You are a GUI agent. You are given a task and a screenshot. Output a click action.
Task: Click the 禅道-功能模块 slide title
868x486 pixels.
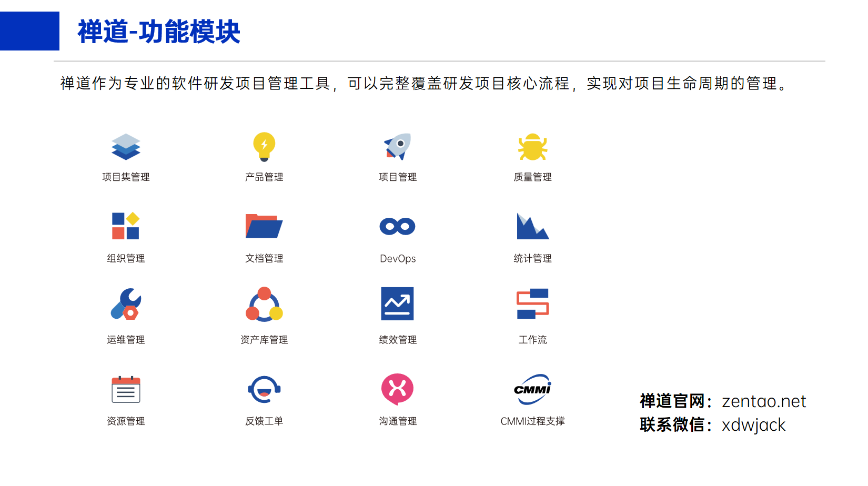tap(159, 34)
